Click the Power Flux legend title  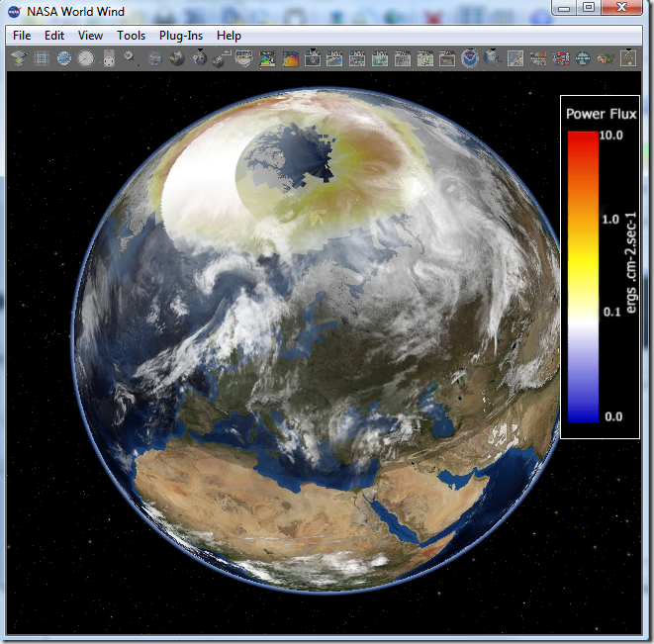pyautogui.click(x=601, y=114)
